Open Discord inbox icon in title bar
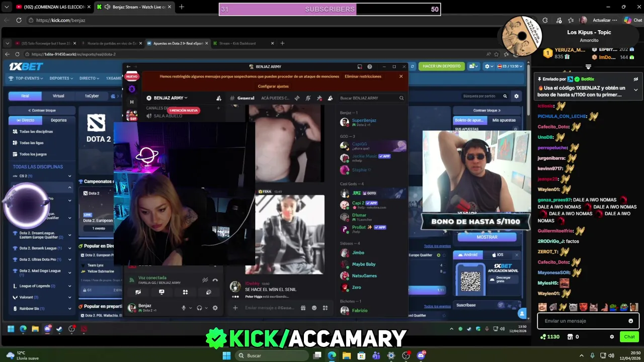The height and width of the screenshot is (362, 644). (x=359, y=66)
